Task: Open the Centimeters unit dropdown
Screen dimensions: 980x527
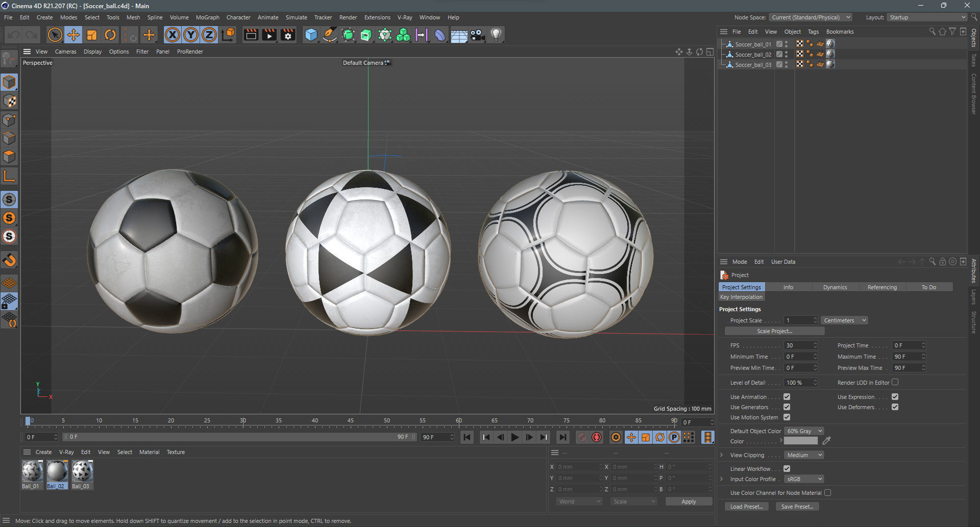Action: pyautogui.click(x=844, y=320)
